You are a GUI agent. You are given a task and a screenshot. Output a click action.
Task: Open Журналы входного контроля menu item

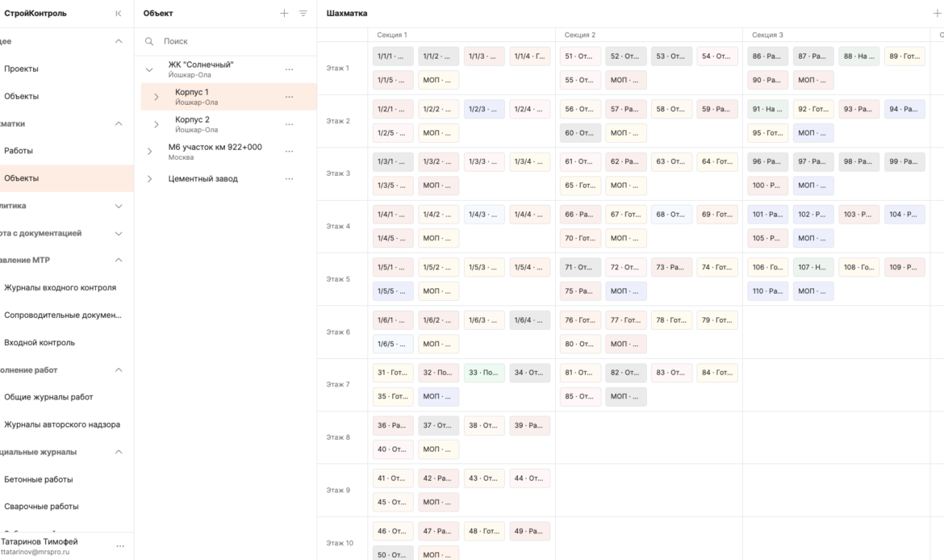(x=61, y=288)
